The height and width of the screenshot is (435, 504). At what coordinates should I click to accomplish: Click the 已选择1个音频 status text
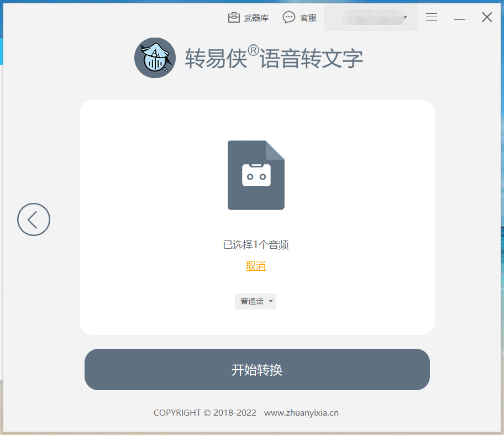(x=256, y=245)
